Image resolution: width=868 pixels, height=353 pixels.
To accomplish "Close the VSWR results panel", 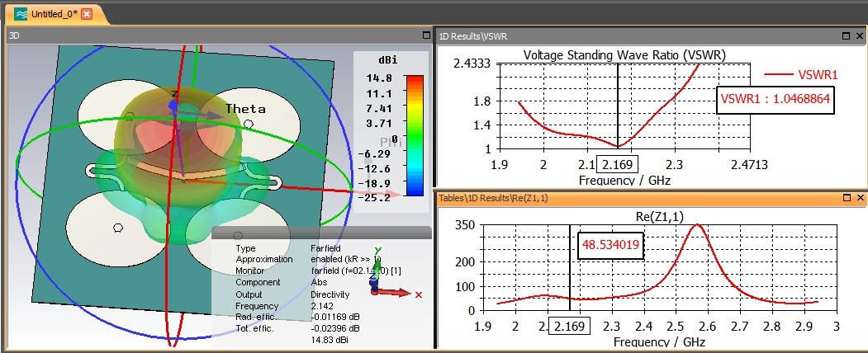I will [860, 36].
